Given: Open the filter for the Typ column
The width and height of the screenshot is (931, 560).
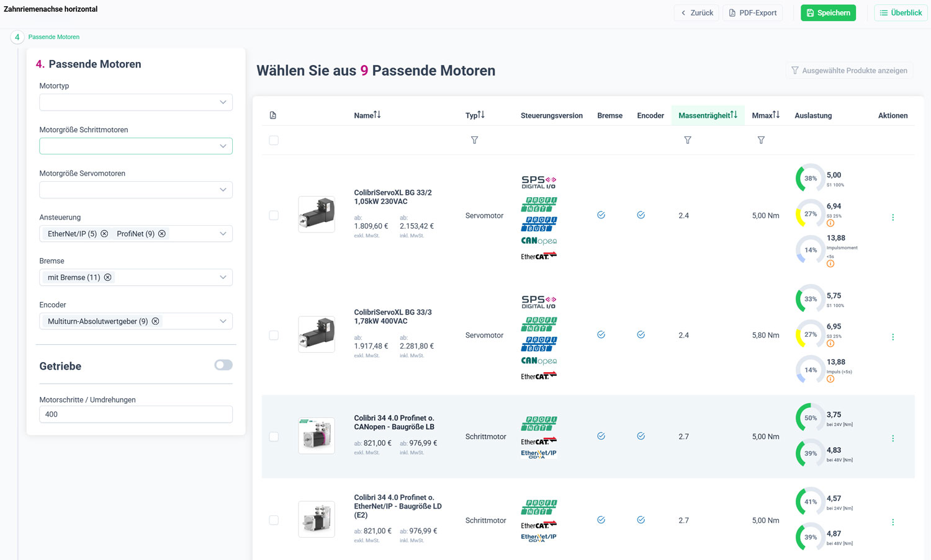Looking at the screenshot, I should tap(475, 140).
